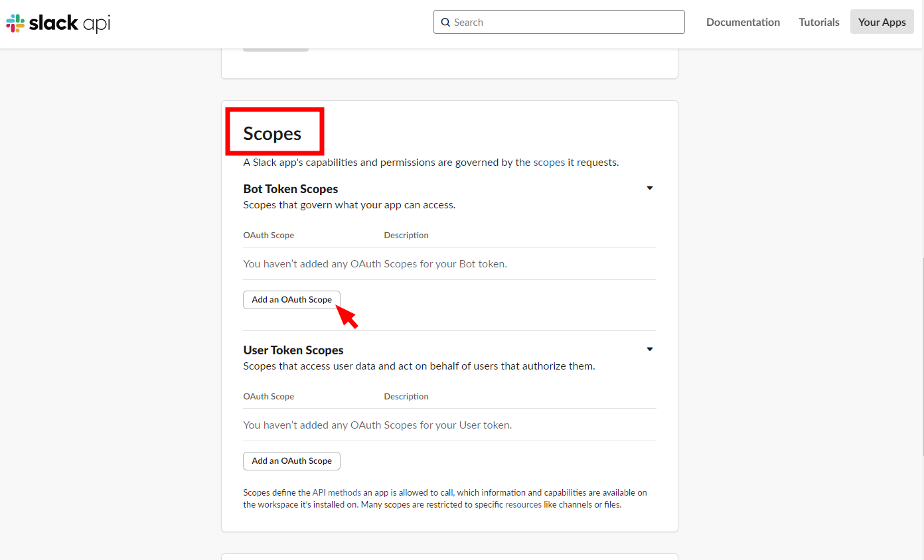Add an OAuth Scope for User token
The width and height of the screenshot is (924, 560).
[291, 461]
